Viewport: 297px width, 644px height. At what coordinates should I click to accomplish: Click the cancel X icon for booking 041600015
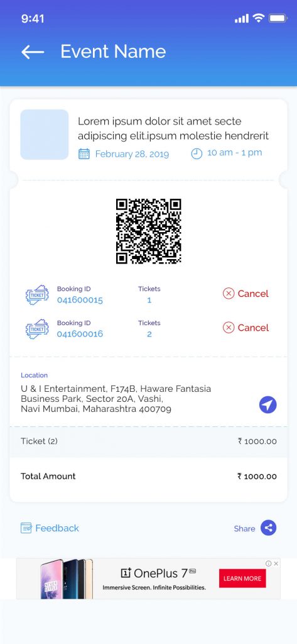point(229,293)
